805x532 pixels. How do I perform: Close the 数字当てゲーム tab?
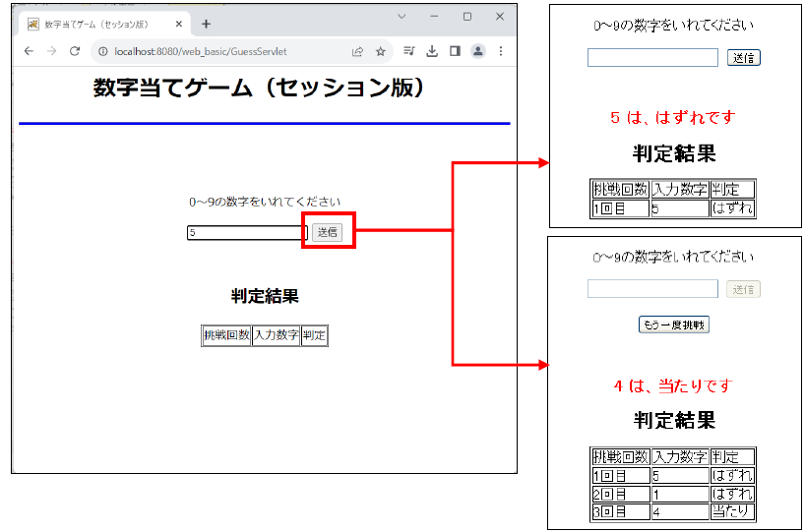[x=179, y=24]
